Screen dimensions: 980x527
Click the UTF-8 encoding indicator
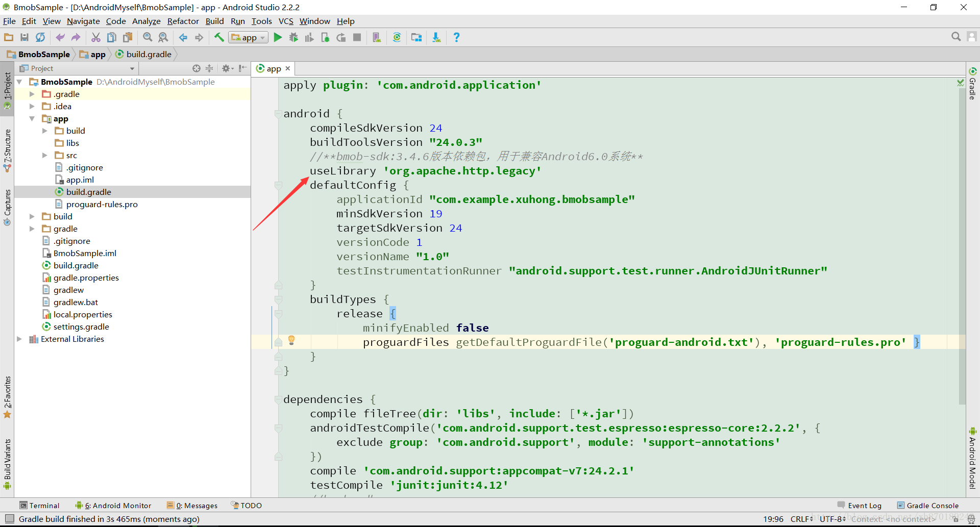tap(833, 519)
